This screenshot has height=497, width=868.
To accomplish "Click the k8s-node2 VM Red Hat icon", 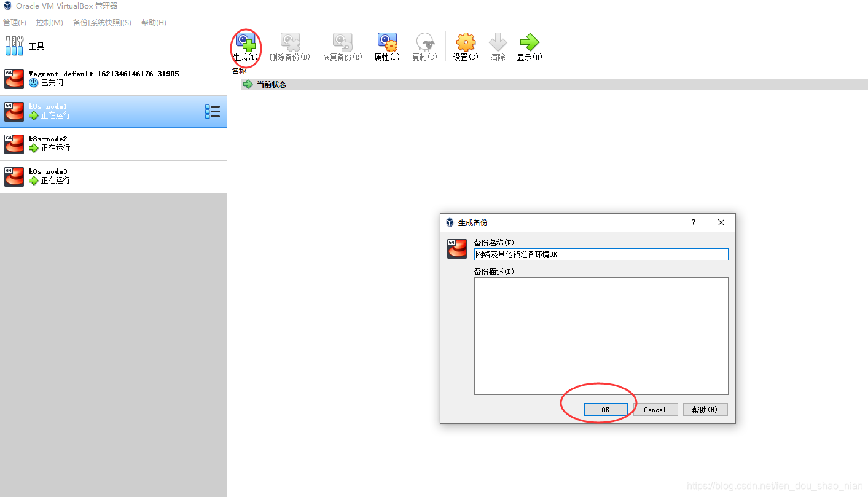I will coord(14,144).
